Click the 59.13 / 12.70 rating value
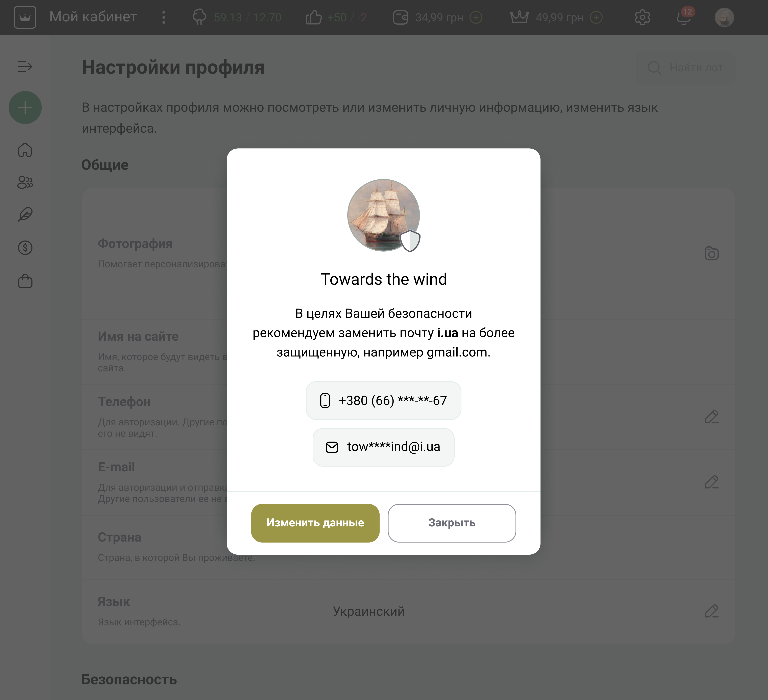 248,18
